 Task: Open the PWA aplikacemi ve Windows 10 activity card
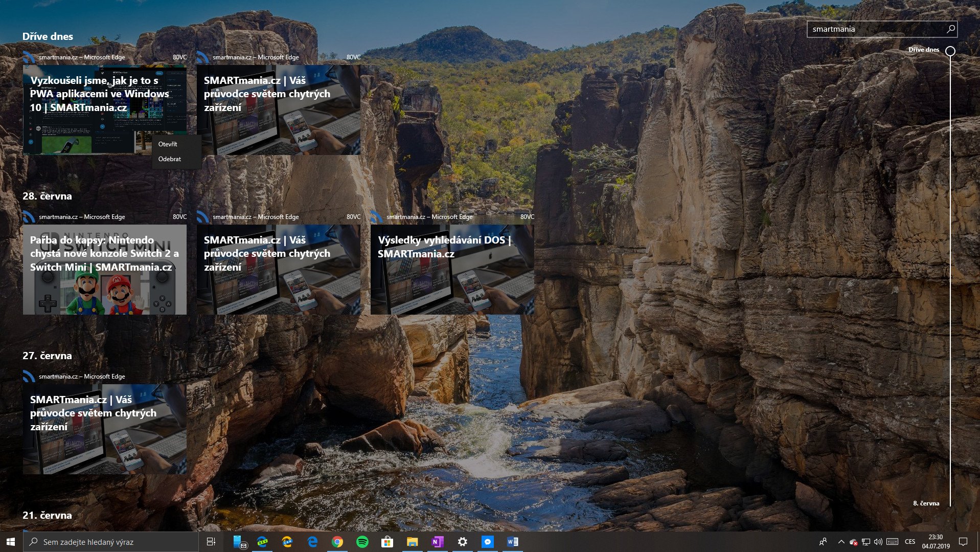click(105, 109)
